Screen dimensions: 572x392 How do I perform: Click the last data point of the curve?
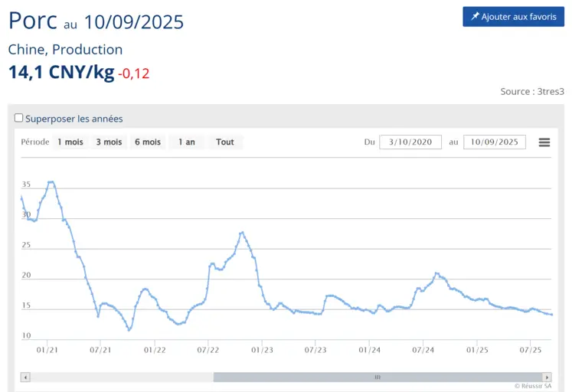coord(551,315)
